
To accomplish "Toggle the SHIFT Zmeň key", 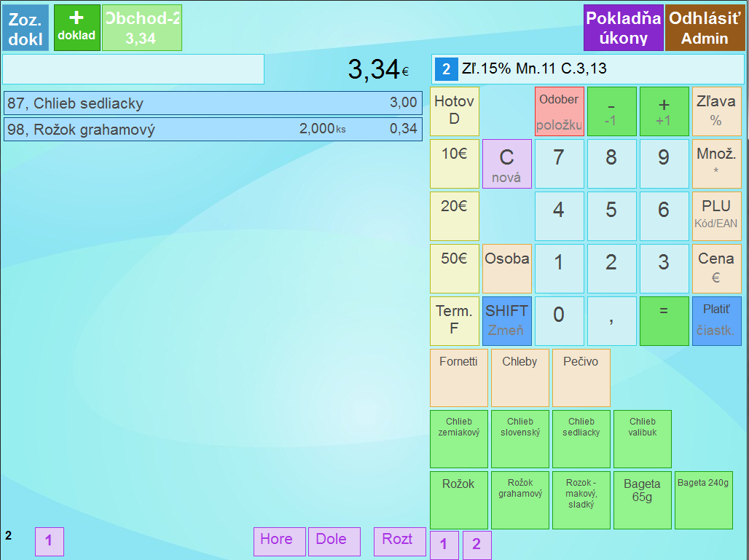I will (506, 320).
